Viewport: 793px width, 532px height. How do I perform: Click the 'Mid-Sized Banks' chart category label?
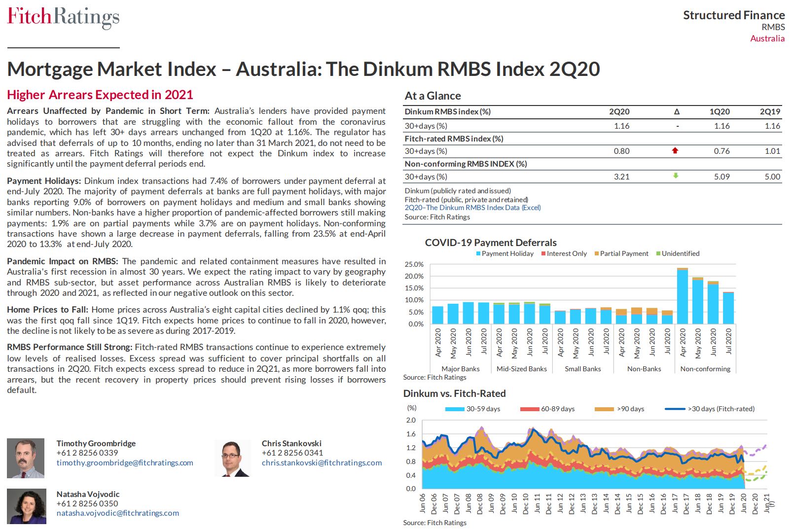click(522, 369)
